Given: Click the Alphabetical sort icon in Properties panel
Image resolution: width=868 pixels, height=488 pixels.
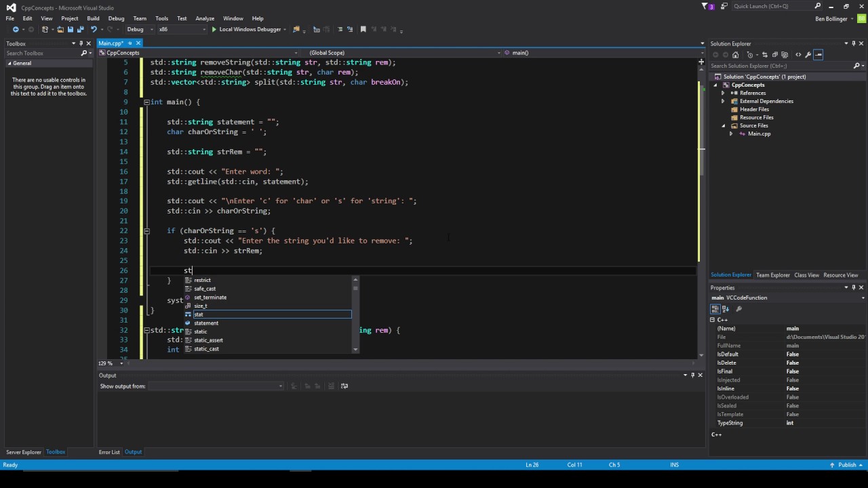Looking at the screenshot, I should 724,309.
